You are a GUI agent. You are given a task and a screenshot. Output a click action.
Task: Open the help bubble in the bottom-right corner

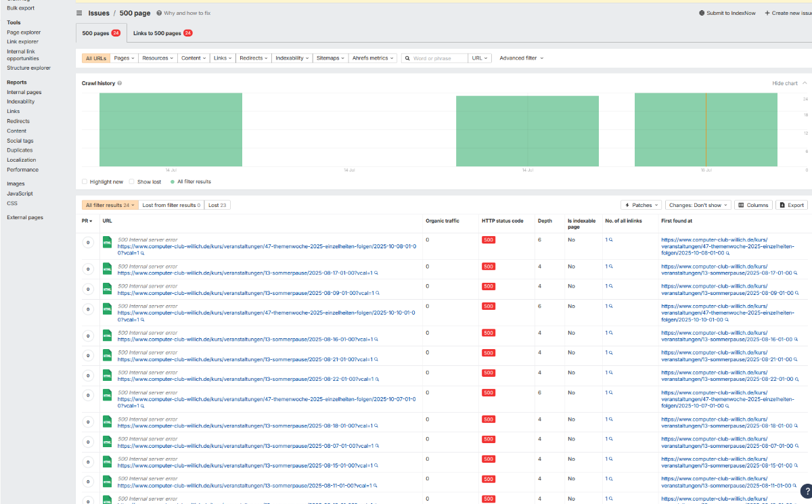point(806,491)
